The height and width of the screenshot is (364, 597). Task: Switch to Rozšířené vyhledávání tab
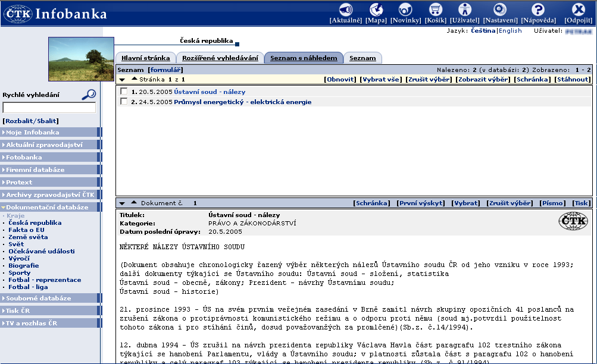click(x=220, y=58)
